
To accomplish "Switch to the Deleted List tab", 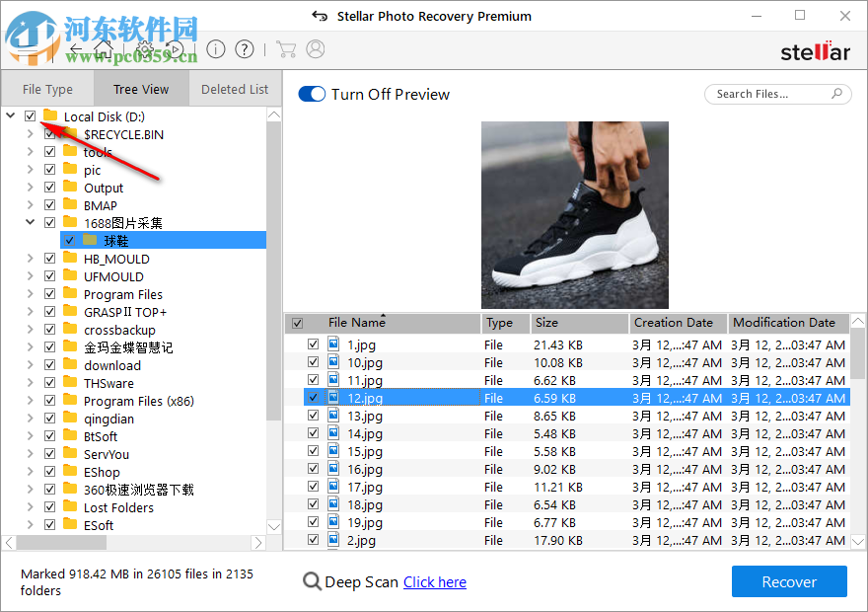I will click(234, 88).
